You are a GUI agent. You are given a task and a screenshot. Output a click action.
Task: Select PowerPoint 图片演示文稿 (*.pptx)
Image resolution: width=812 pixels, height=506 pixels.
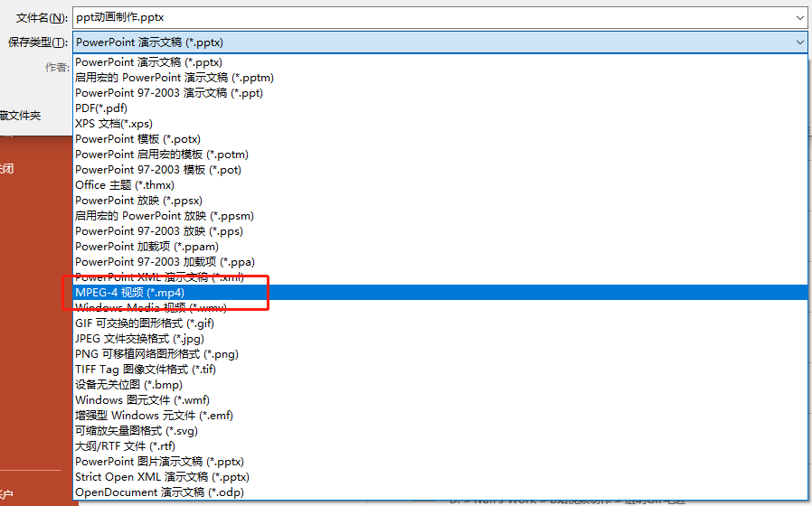click(440, 462)
